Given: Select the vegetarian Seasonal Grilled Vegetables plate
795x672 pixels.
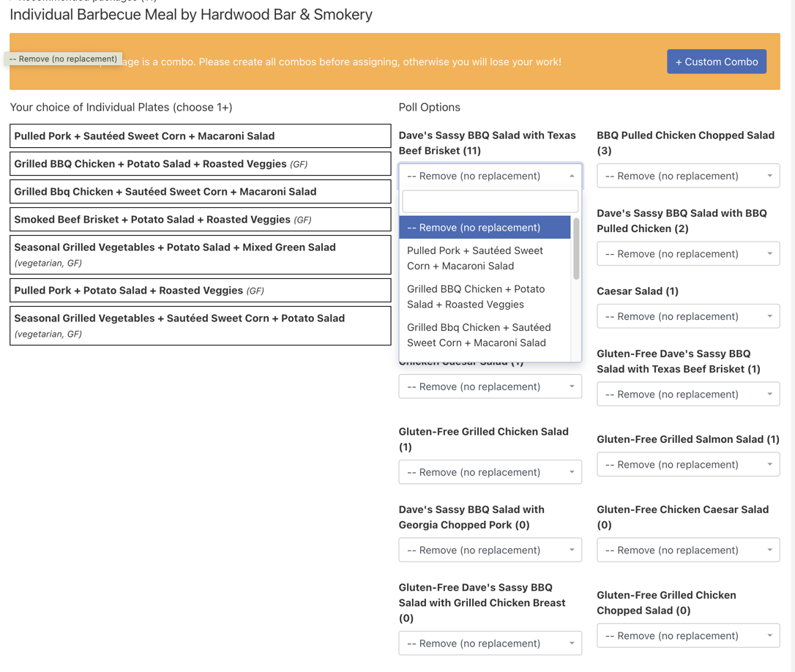Looking at the screenshot, I should (199, 254).
